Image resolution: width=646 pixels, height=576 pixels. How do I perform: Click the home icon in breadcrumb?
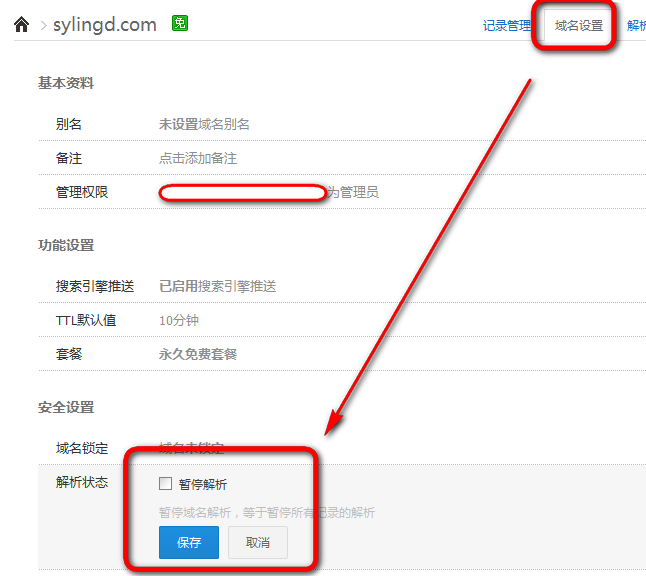tap(22, 25)
